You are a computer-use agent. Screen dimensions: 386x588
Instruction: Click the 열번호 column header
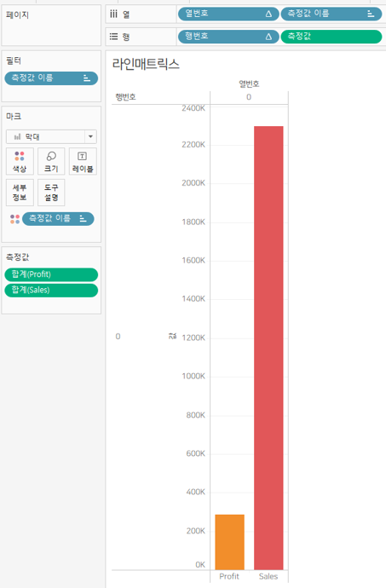[249, 84]
